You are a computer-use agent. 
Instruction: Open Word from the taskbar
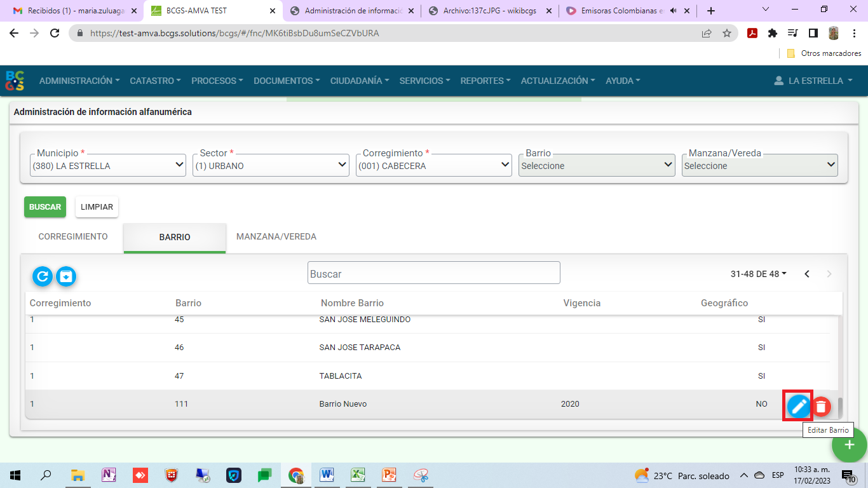(327, 475)
